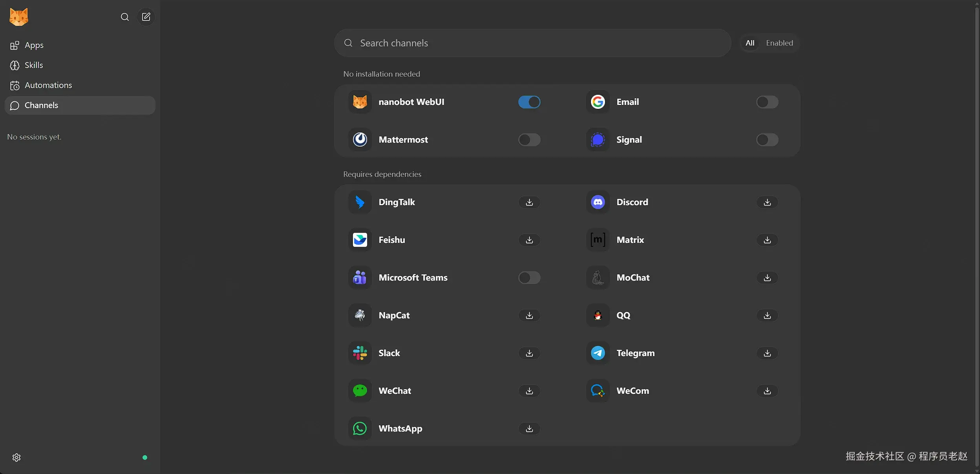This screenshot has height=474, width=980.
Task: Open Apps in the sidebar
Action: click(x=80, y=45)
